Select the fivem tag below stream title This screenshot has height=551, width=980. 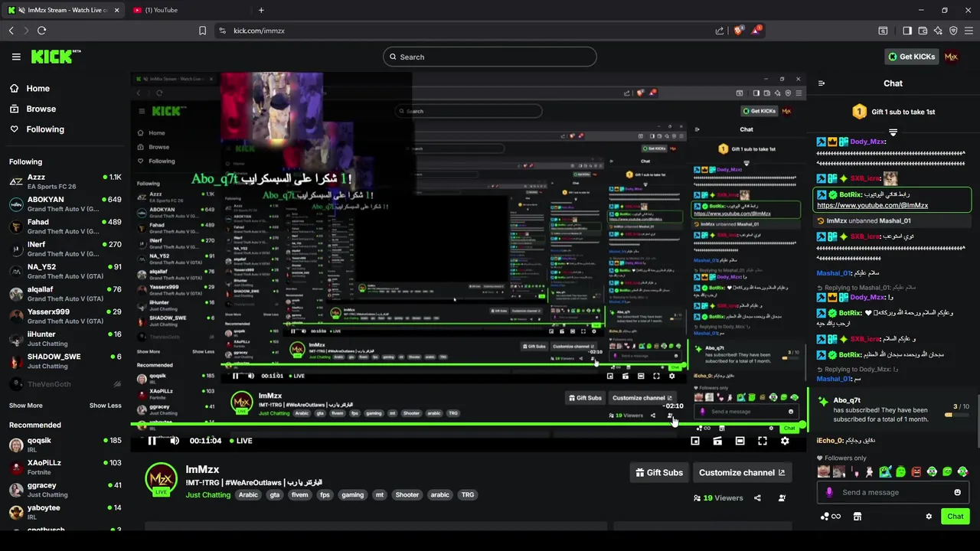click(299, 495)
